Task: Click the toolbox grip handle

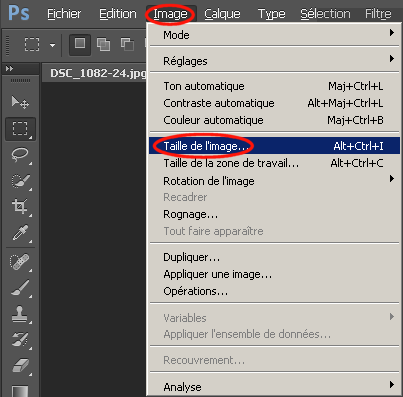Action: [x=20, y=81]
